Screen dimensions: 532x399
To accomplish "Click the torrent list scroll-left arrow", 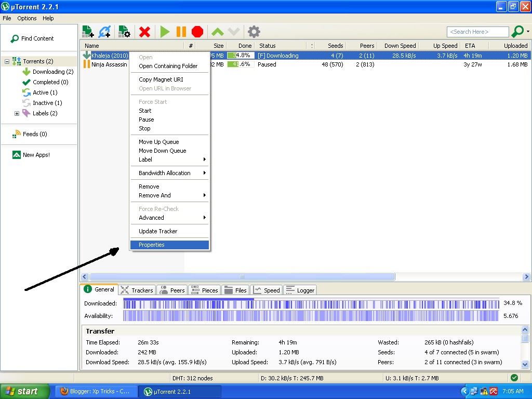I will click(x=85, y=277).
